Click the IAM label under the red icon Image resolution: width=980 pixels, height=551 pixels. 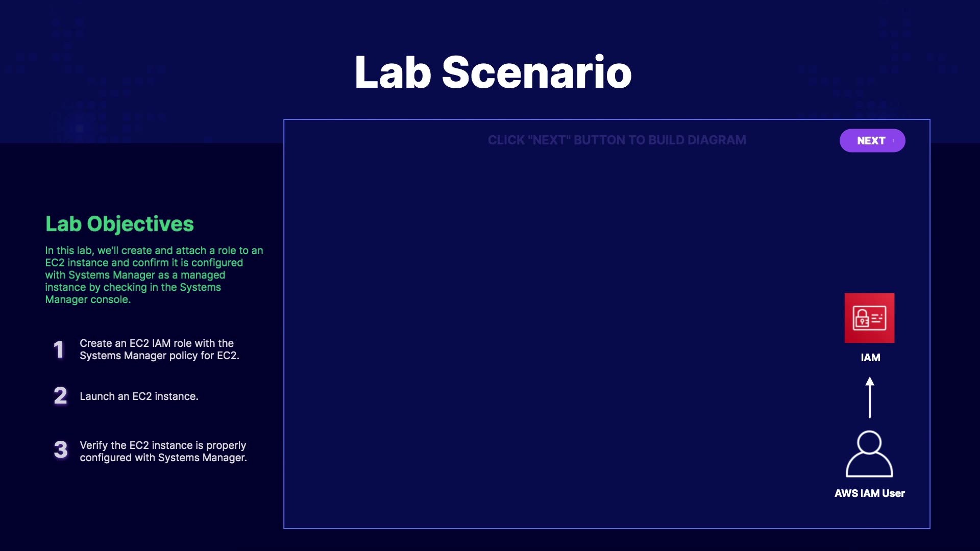[x=870, y=358]
